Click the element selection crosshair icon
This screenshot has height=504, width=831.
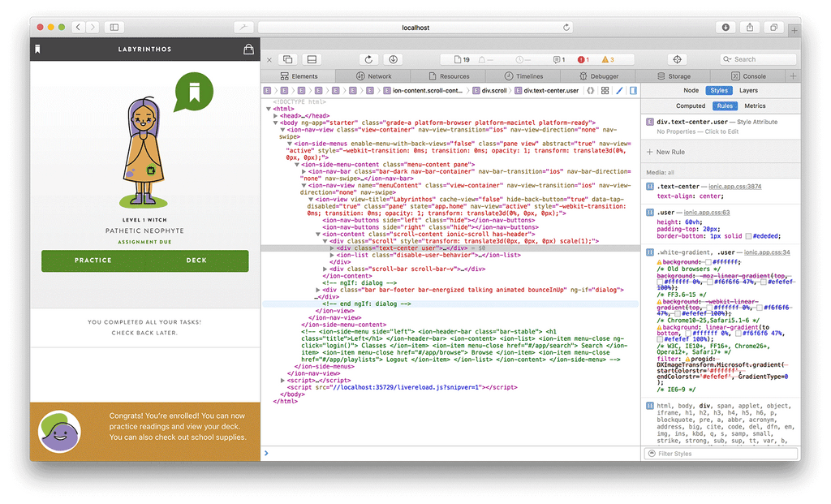(x=678, y=59)
